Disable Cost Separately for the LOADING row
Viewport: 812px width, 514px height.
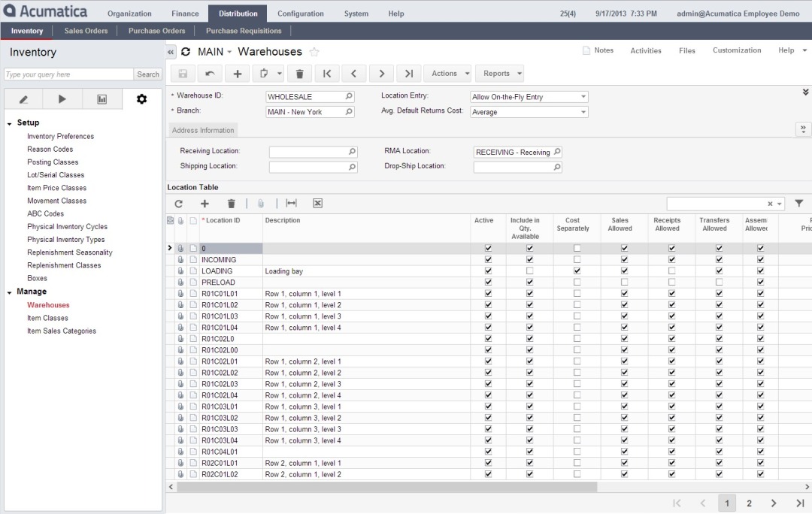(x=576, y=271)
